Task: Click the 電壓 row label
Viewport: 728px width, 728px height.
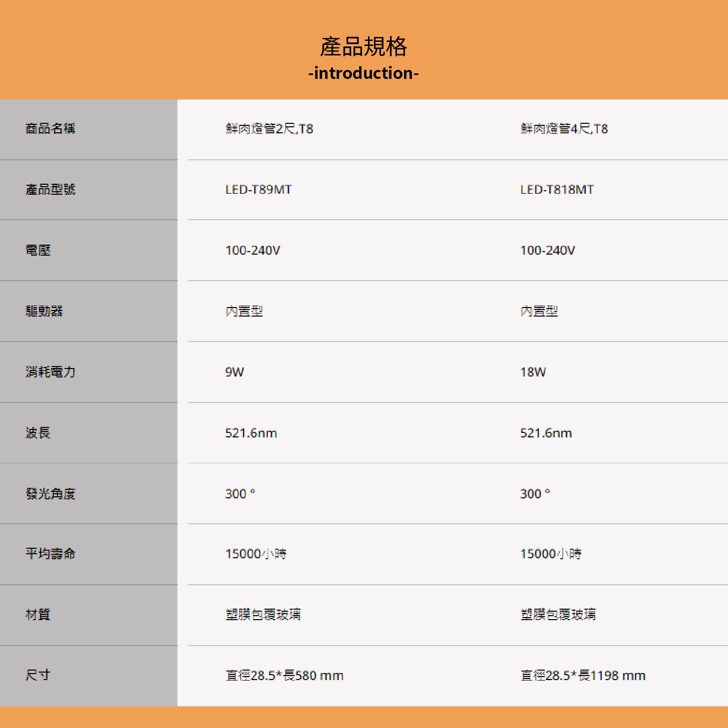Action: [x=38, y=250]
